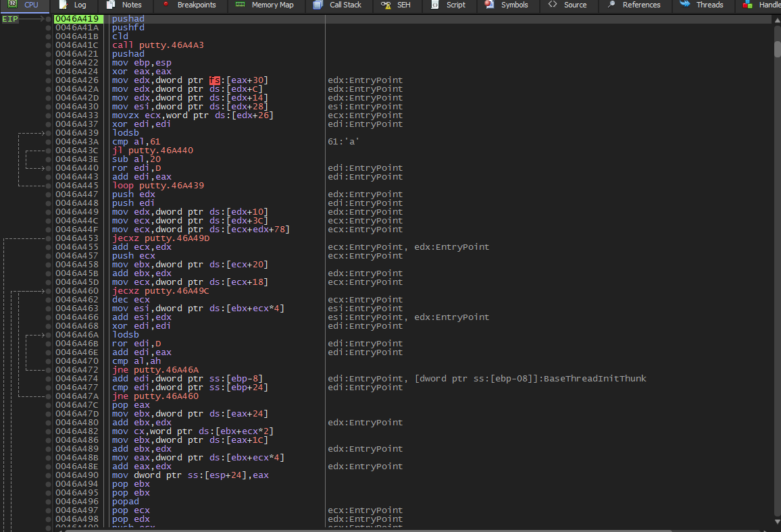Click the Call Stack tab icon
This screenshot has height=532, width=781.
(318, 5)
